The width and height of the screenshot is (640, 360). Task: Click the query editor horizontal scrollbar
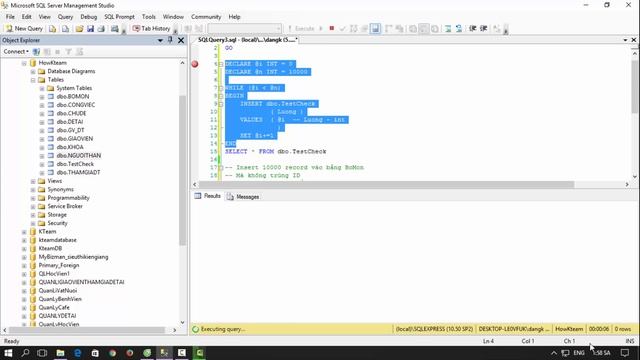(x=386, y=184)
